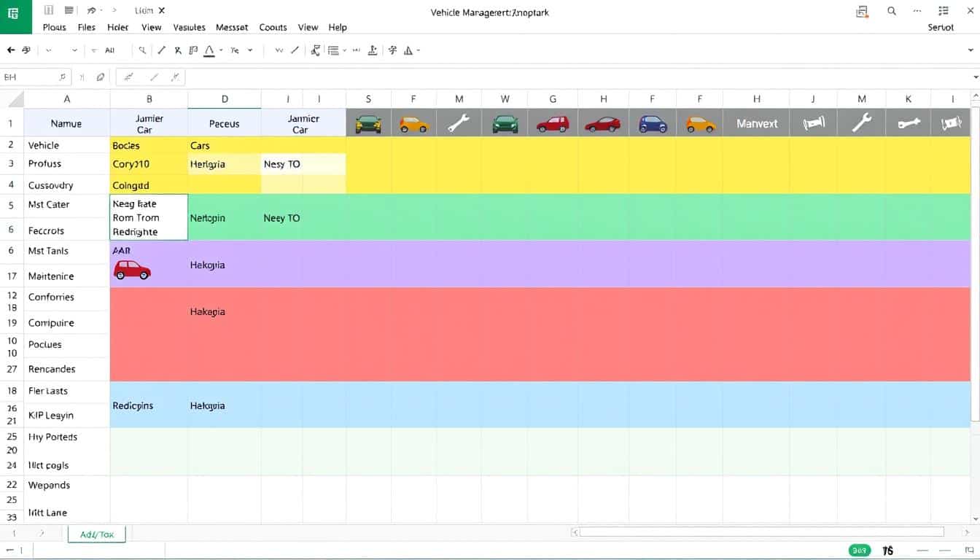Viewport: 980px width, 560px height.
Task: Click the underlined A font color icon
Action: [209, 50]
